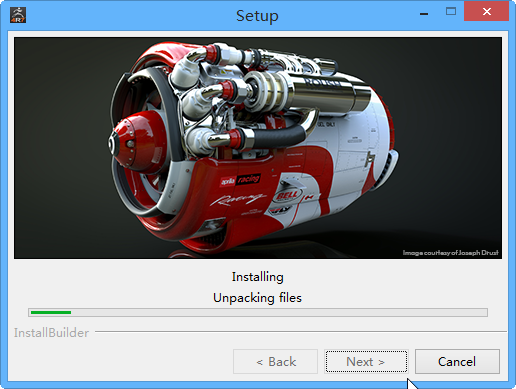Click the ZBrush 4R7 icon in title bar

(18, 14)
